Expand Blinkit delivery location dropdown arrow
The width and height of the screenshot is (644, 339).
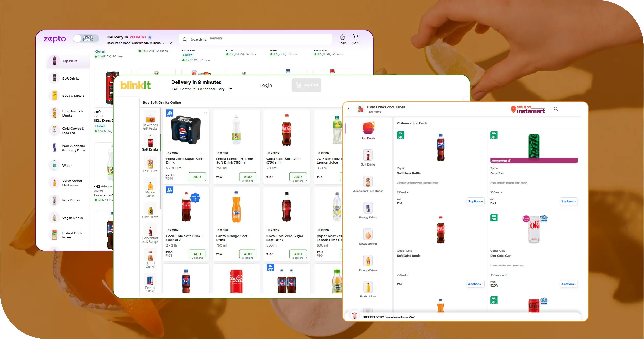231,89
